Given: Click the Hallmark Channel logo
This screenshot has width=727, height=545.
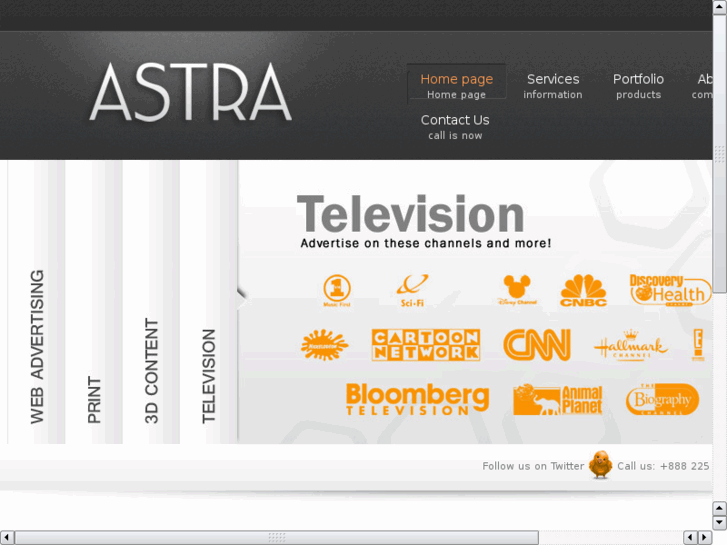Looking at the screenshot, I should coord(631,345).
